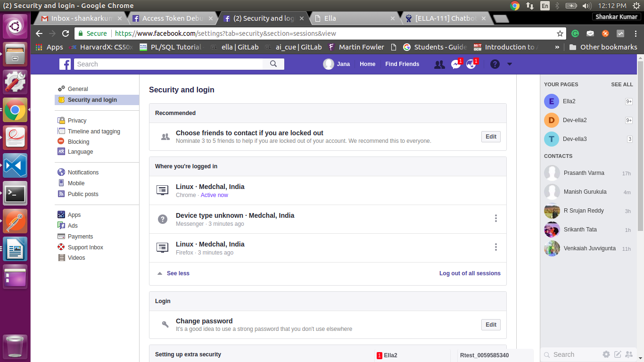Image resolution: width=644 pixels, height=362 pixels.
Task: Click the Facebook logo icon
Action: (65, 64)
